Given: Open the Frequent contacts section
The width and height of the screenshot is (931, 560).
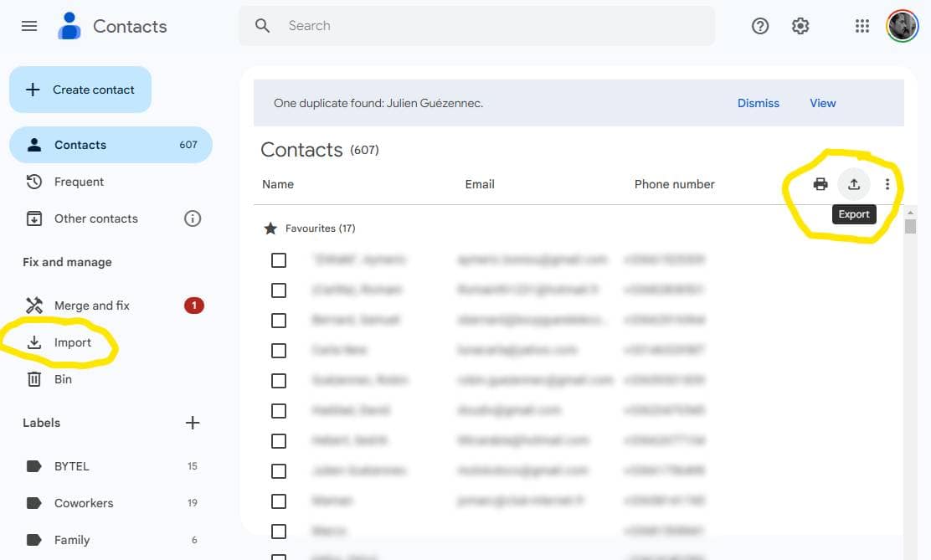Looking at the screenshot, I should click(79, 182).
